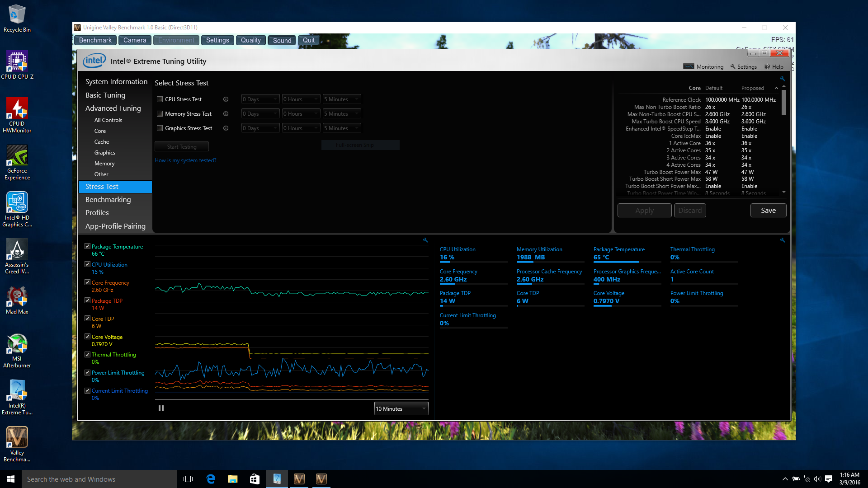Click the info icon next to Graphics Stress Test
Viewport: 868px width, 488px height.
[226, 128]
